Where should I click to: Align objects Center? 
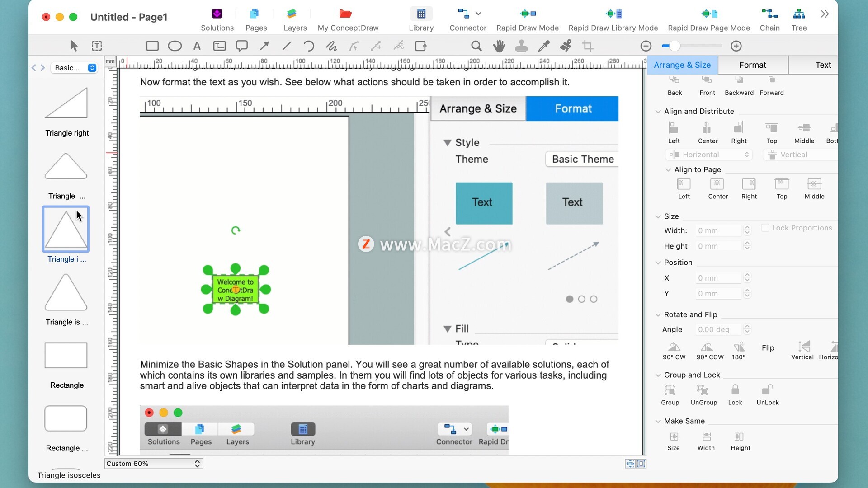(x=708, y=133)
